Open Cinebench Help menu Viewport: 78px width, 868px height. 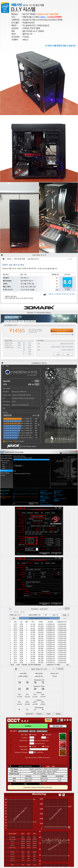coord(7,366)
